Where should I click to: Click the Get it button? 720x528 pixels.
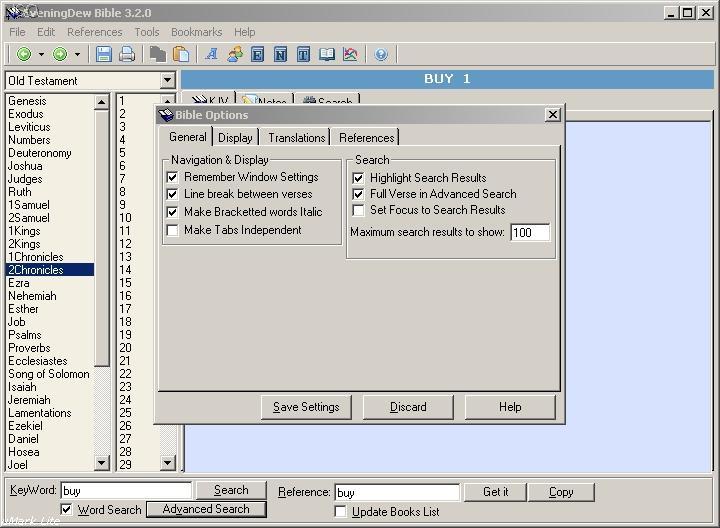pos(495,492)
